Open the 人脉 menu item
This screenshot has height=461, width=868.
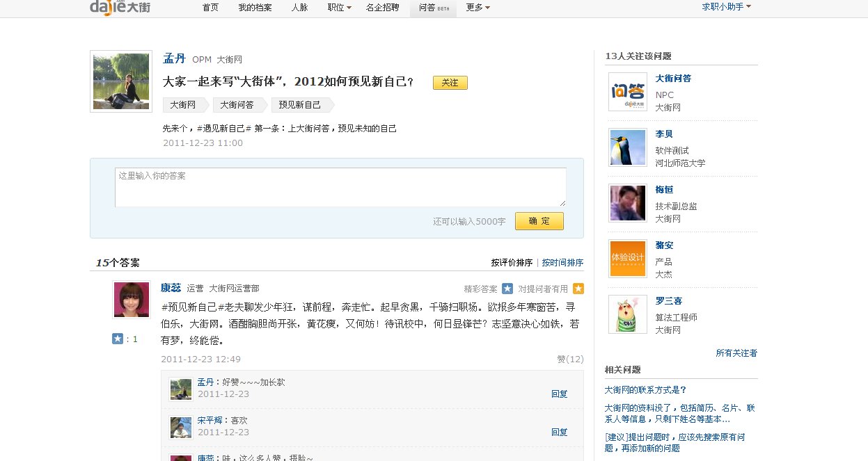coord(299,8)
